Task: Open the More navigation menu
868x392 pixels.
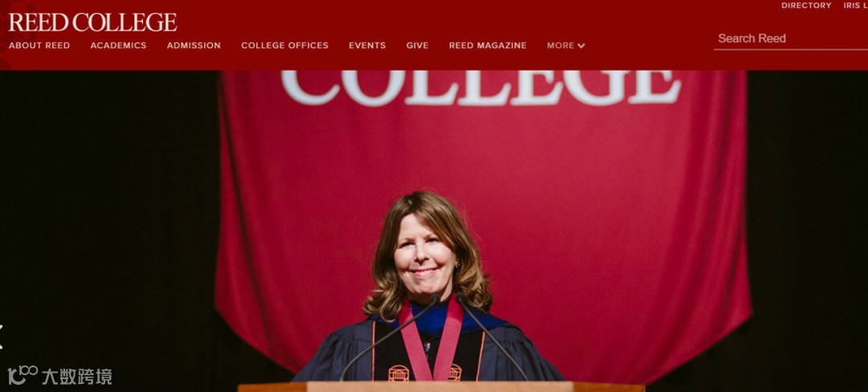Action: [x=566, y=45]
